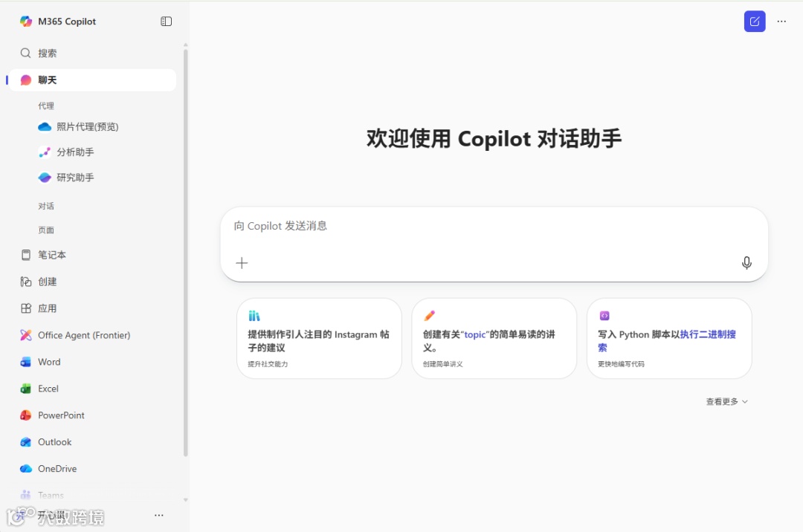Click the 应用 apps grid icon

(x=25, y=308)
